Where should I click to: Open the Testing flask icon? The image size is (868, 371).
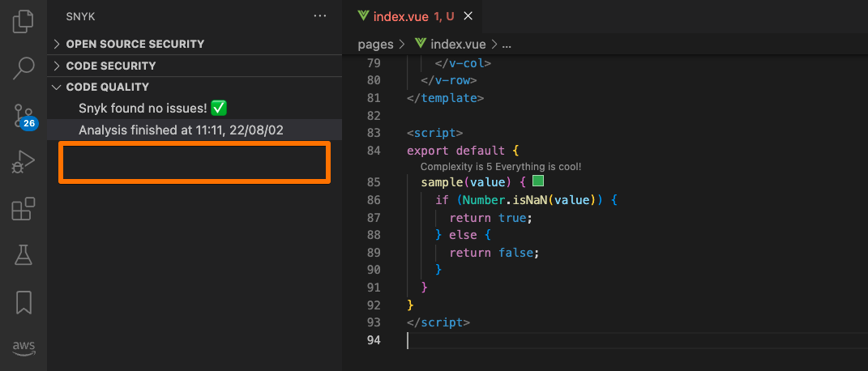click(24, 256)
